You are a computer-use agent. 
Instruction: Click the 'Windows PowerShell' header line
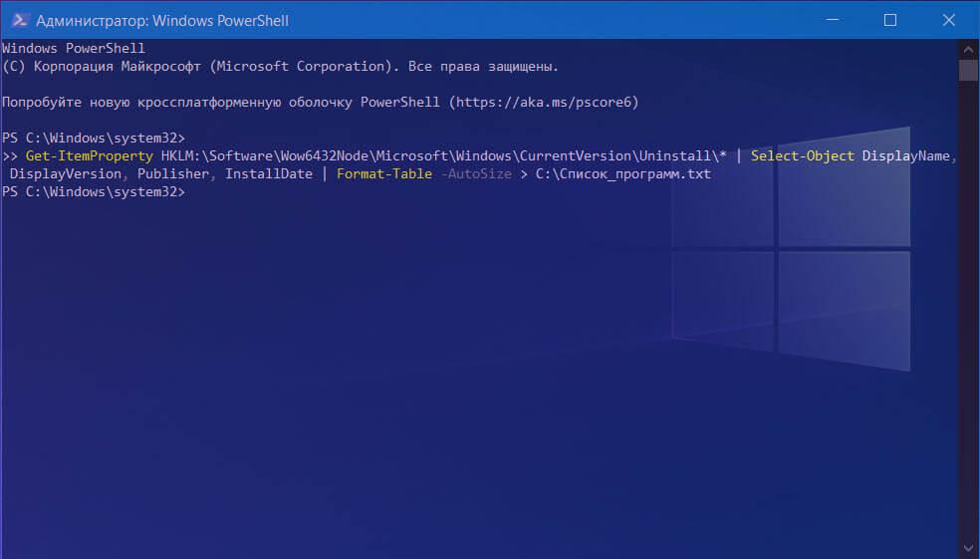click(74, 48)
